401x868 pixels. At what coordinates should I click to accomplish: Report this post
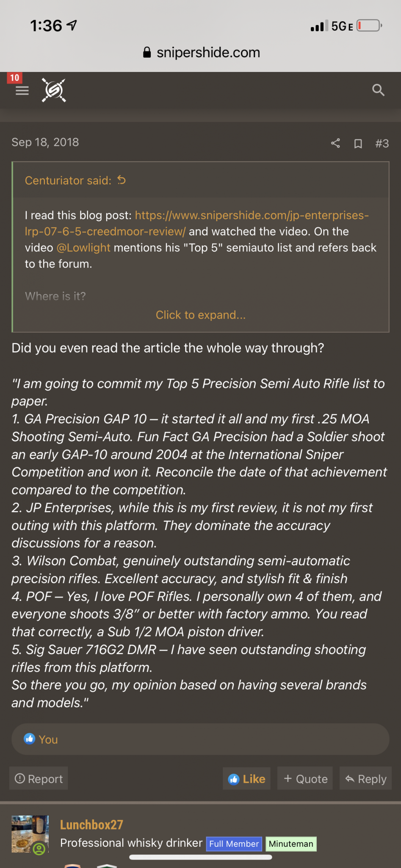tap(39, 779)
